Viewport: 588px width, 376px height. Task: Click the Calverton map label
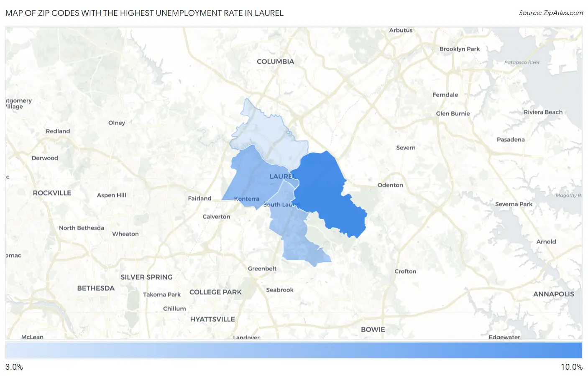click(x=216, y=216)
